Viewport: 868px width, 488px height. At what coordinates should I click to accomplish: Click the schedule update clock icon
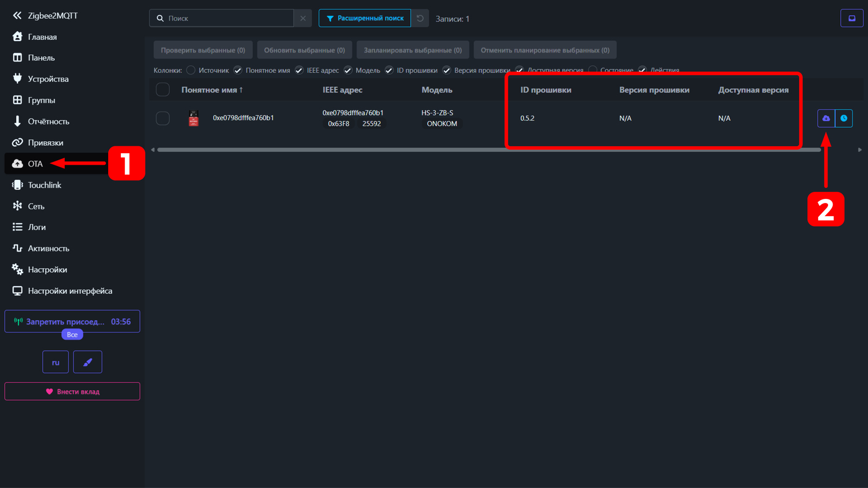coord(844,118)
